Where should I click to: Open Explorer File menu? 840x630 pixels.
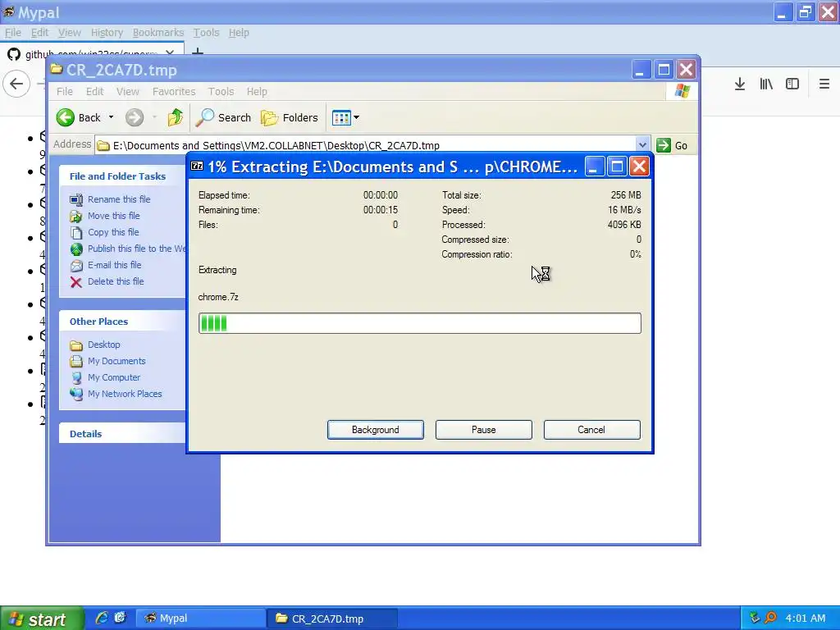point(65,91)
